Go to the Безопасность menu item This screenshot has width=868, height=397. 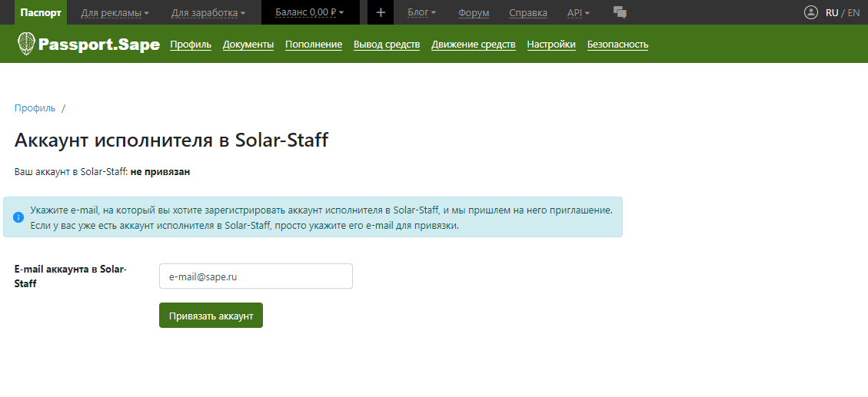(618, 45)
